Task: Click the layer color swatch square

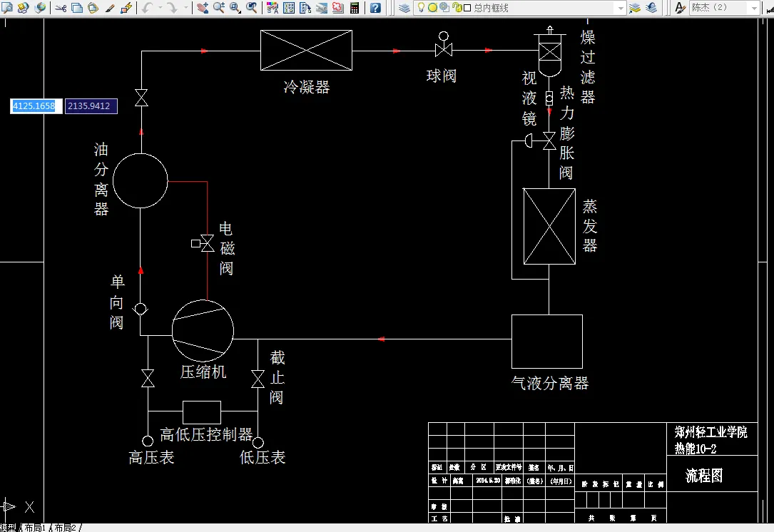Action: (467, 8)
